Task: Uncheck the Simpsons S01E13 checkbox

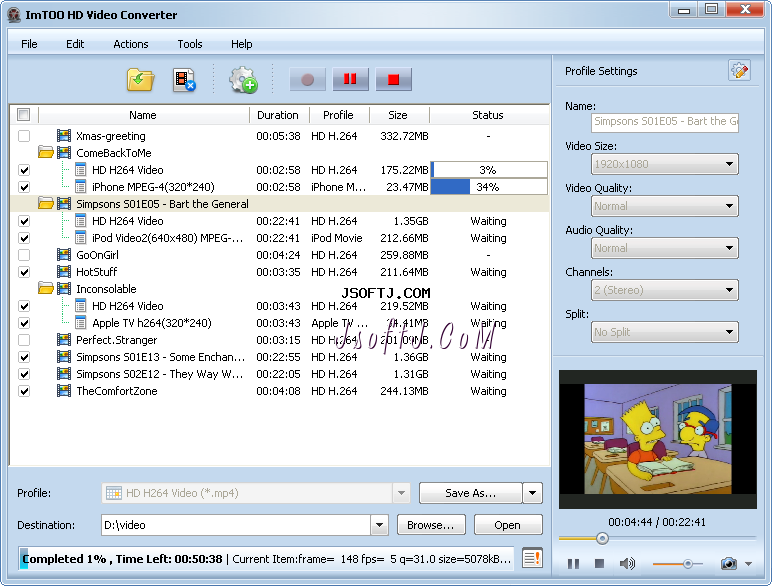Action: tap(24, 357)
